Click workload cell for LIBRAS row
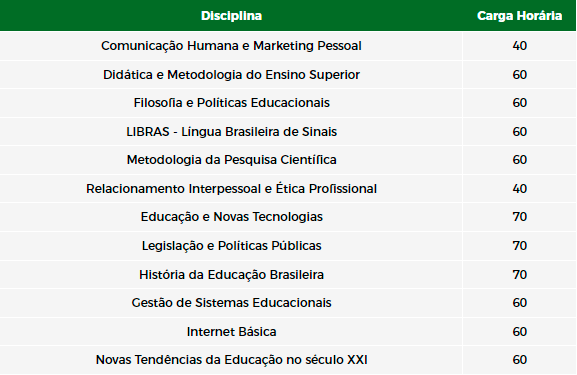This screenshot has width=577, height=375. pyautogui.click(x=519, y=132)
